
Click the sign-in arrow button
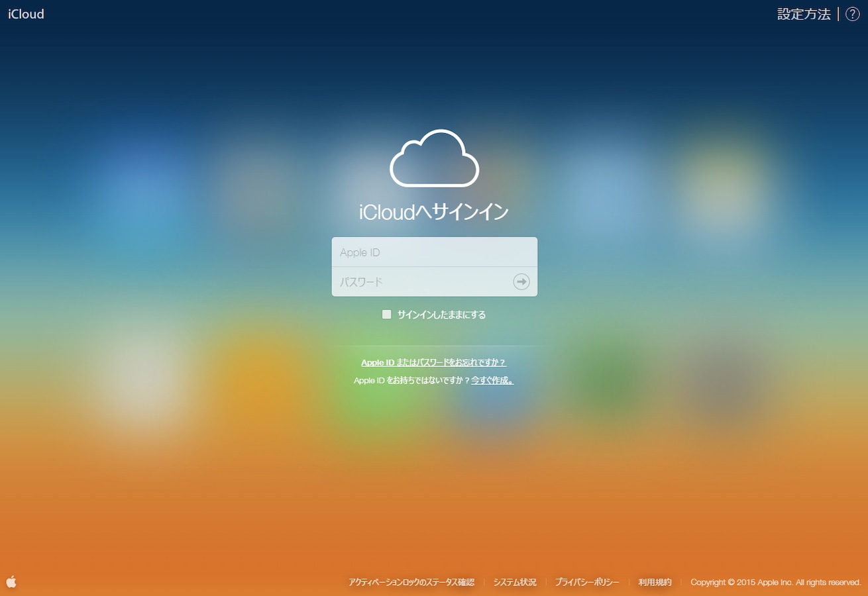[x=521, y=282]
